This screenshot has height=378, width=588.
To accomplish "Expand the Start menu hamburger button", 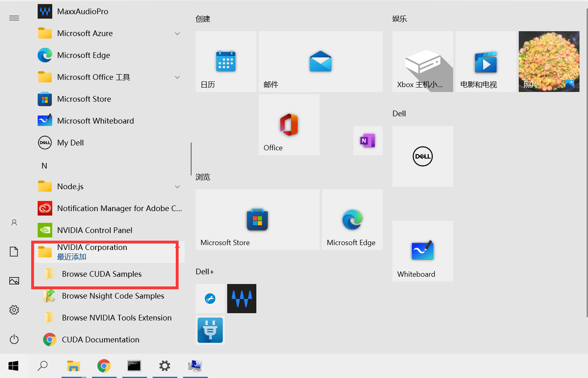I will 14,18.
